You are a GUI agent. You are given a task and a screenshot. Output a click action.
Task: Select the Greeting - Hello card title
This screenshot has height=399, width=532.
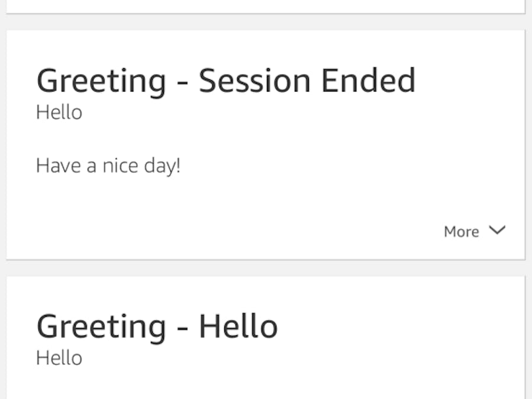[x=156, y=325]
